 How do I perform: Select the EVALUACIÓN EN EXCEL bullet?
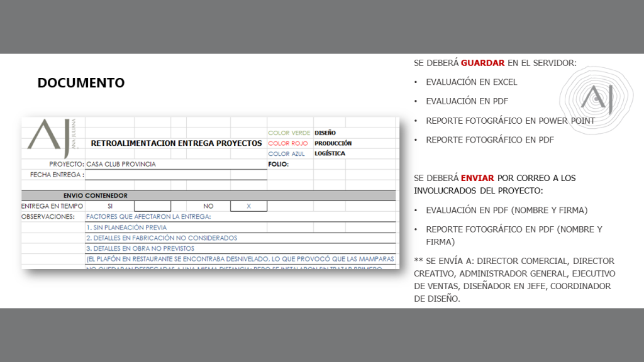(471, 82)
